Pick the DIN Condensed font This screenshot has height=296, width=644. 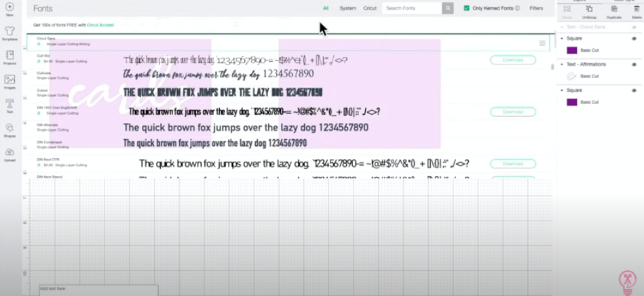pos(49,142)
